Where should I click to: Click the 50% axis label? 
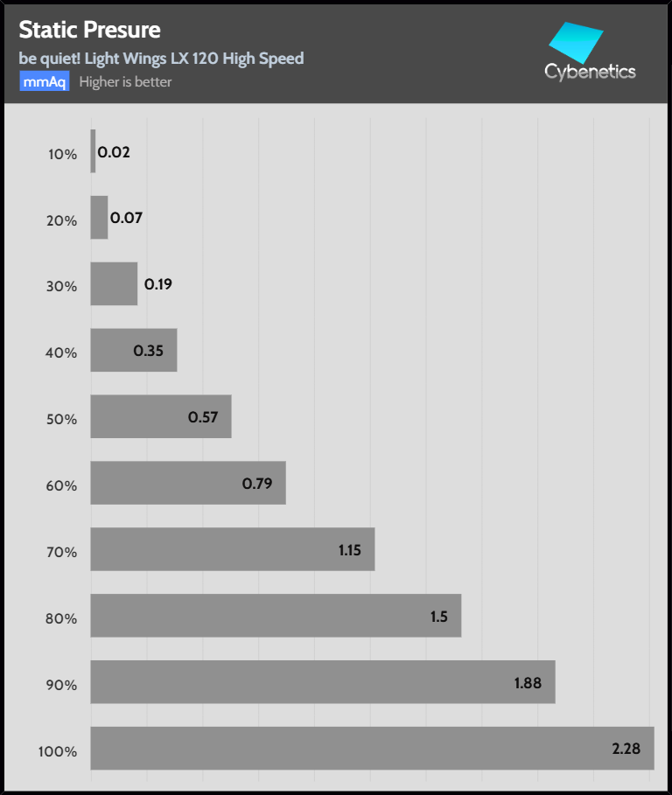62,419
